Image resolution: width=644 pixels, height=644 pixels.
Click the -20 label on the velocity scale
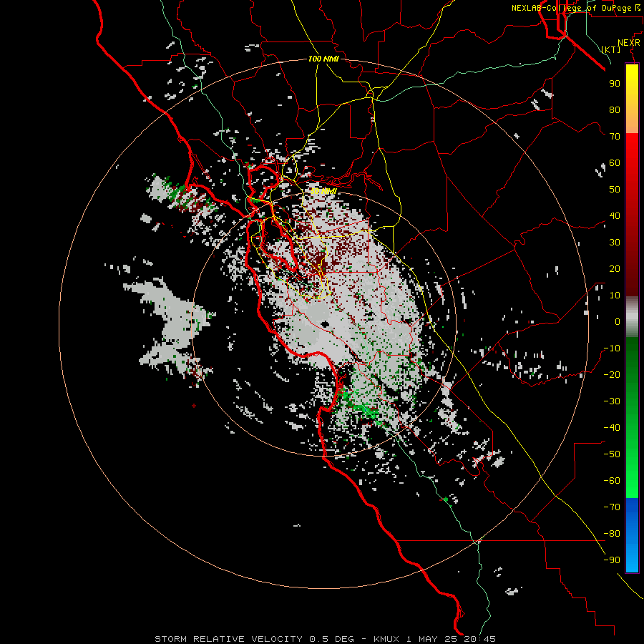(x=612, y=375)
